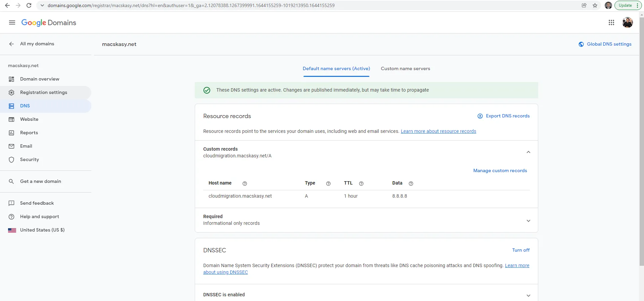Click the macskasy.net page heading

coord(119,44)
